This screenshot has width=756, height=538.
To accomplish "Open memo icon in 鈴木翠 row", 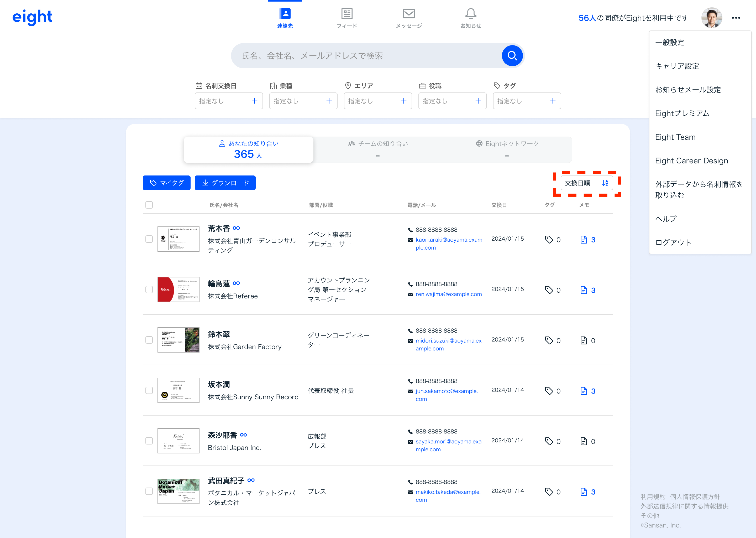I will [x=584, y=340].
